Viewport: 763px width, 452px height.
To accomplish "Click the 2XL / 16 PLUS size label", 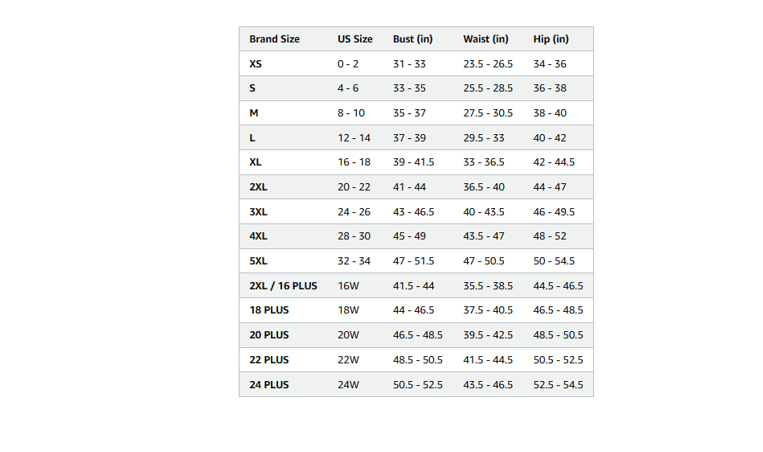I will 283,286.
